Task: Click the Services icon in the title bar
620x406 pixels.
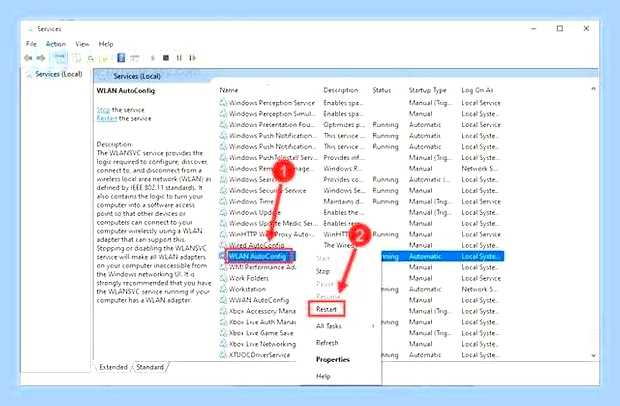Action: pos(30,29)
